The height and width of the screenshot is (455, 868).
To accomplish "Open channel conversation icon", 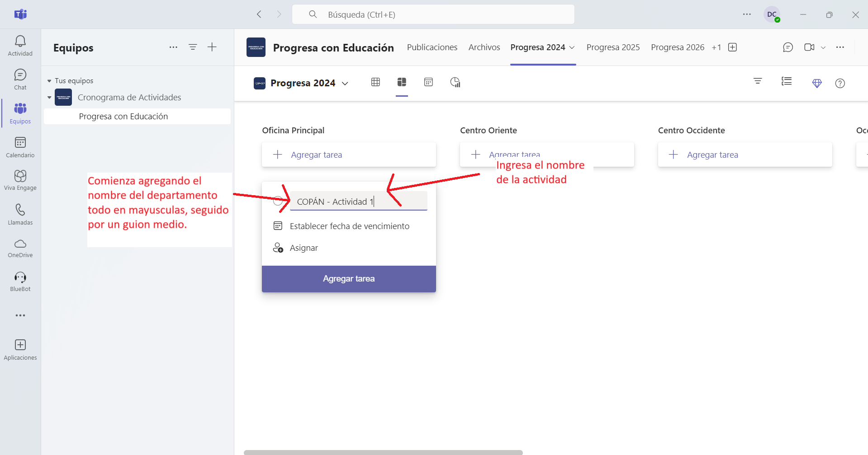I will click(788, 47).
